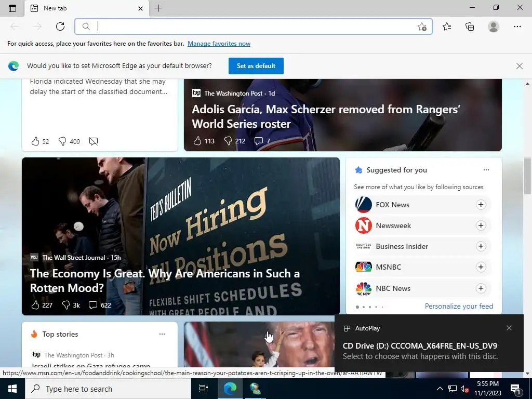
Task: Open a new tab with plus button
Action: 158,8
